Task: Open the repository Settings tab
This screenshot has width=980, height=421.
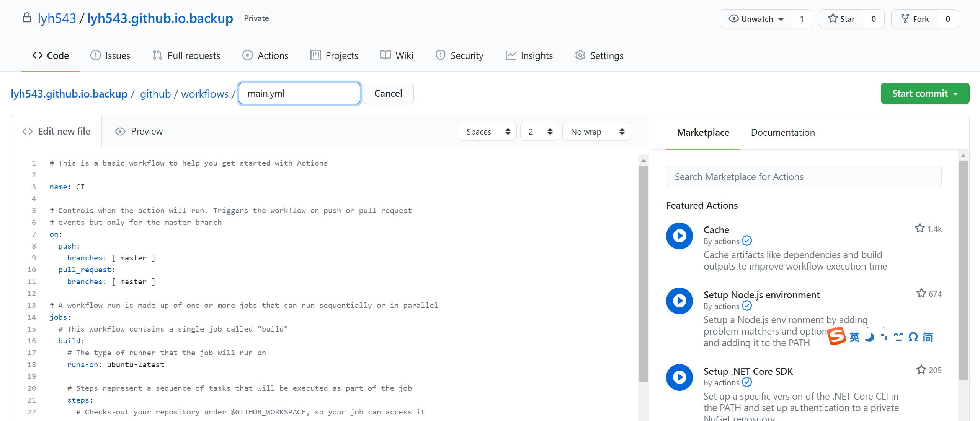Action: click(599, 55)
